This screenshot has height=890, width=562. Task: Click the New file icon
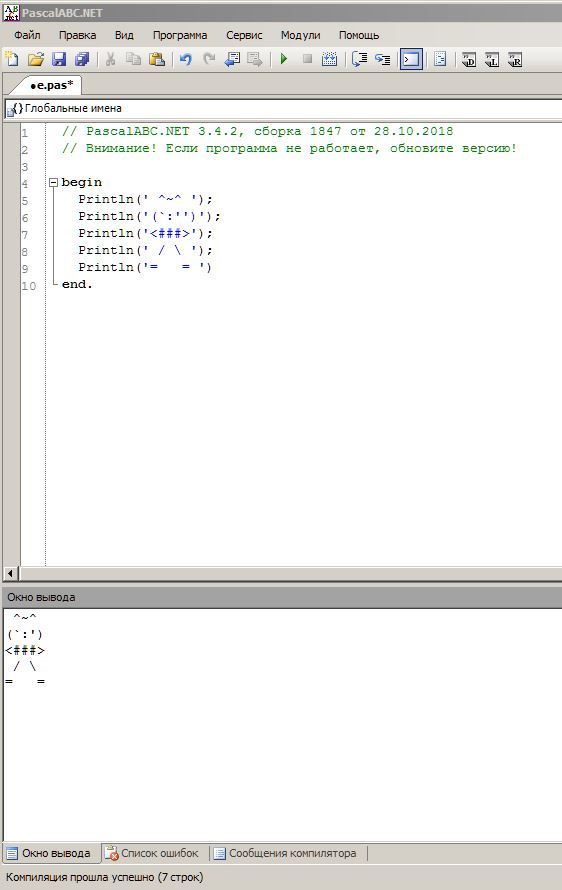click(x=12, y=59)
